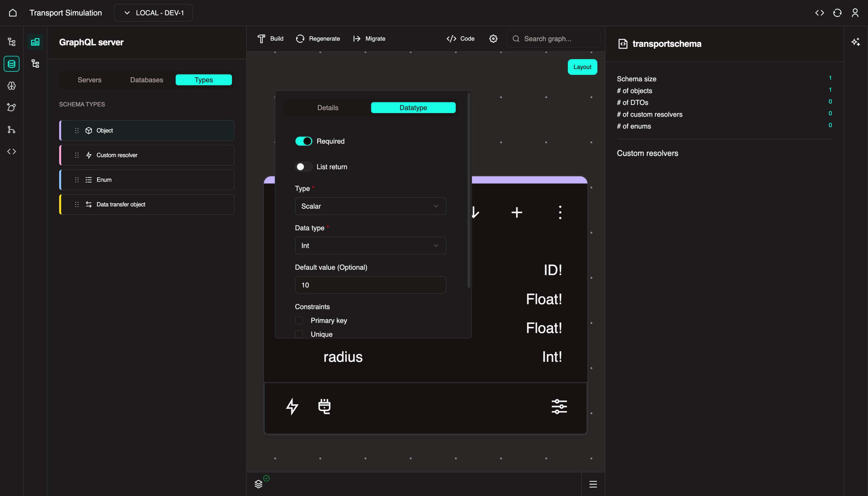Select the dashboard panel icon in secondary rail
The width and height of the screenshot is (868, 496).
[x=35, y=42]
